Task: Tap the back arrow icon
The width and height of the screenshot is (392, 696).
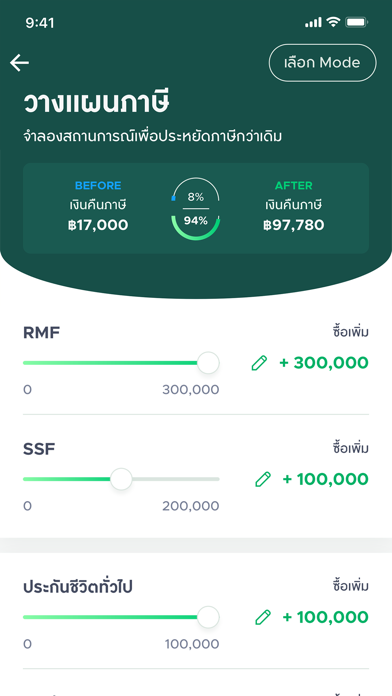Action: (x=20, y=63)
